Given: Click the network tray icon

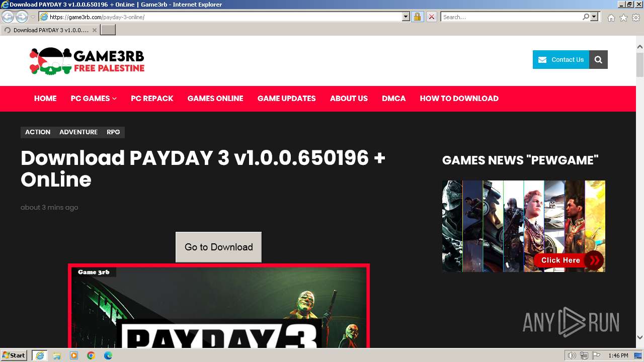Looking at the screenshot, I should click(584, 355).
